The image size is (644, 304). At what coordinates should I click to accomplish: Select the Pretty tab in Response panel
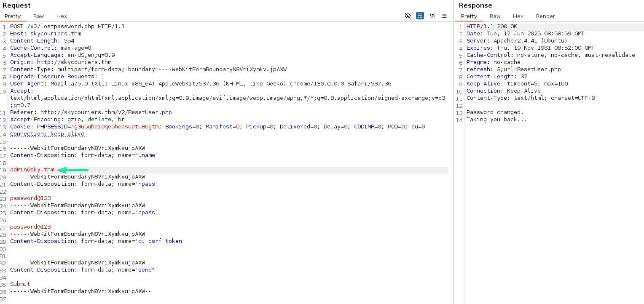(469, 16)
